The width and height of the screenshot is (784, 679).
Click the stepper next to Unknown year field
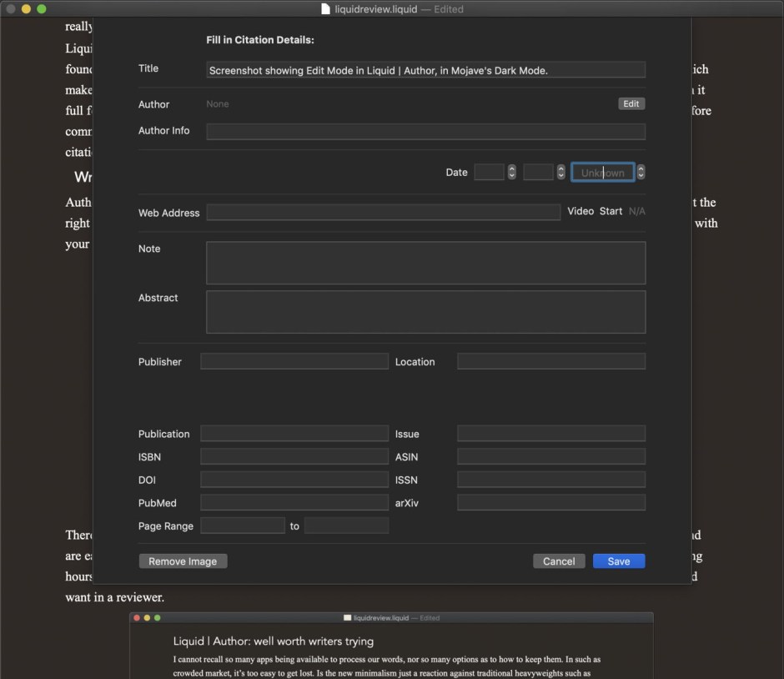(641, 172)
